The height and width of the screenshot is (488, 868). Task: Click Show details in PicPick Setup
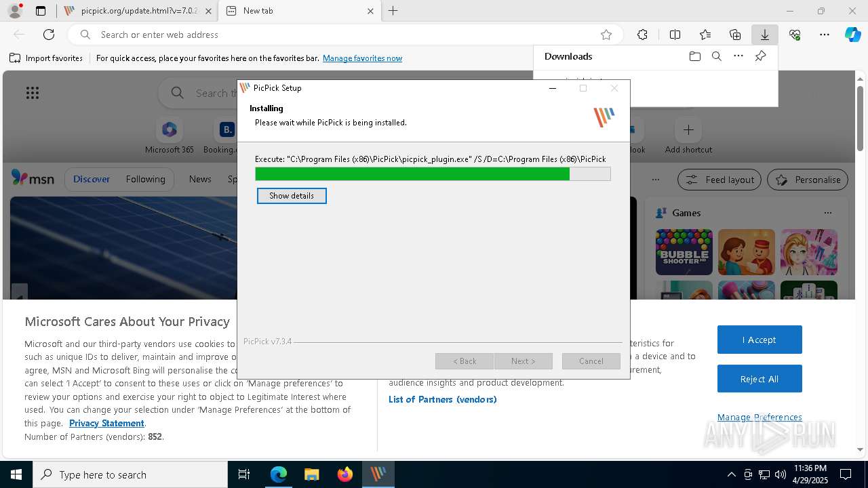(x=292, y=196)
